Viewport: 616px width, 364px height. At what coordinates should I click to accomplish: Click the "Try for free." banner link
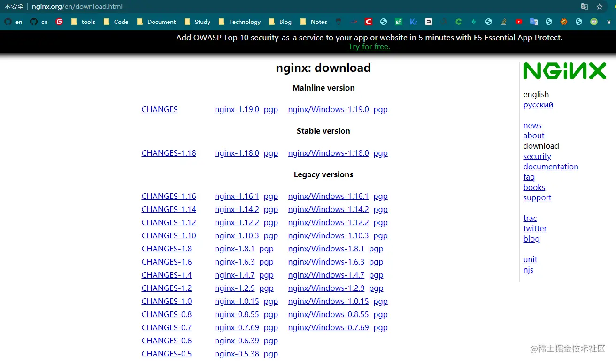[x=369, y=46]
